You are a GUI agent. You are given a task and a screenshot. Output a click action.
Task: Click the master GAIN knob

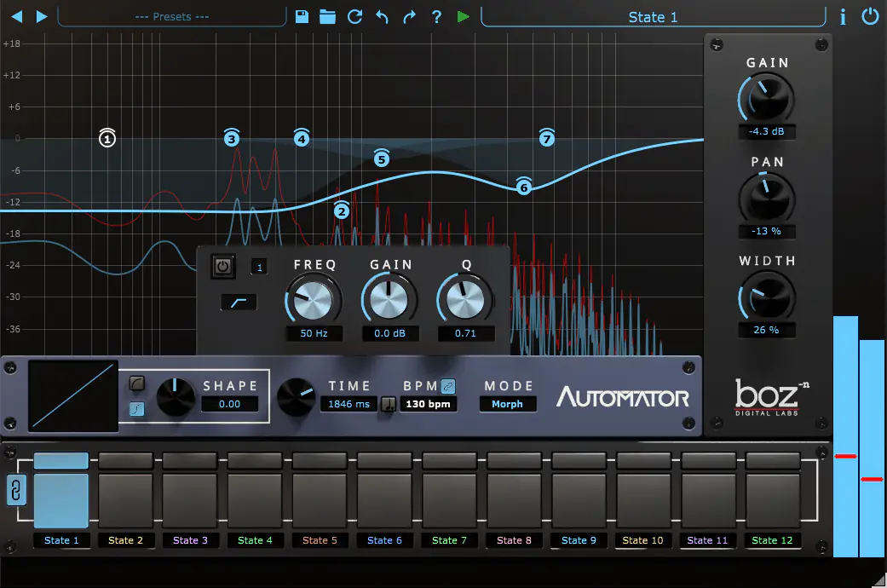pos(767,99)
